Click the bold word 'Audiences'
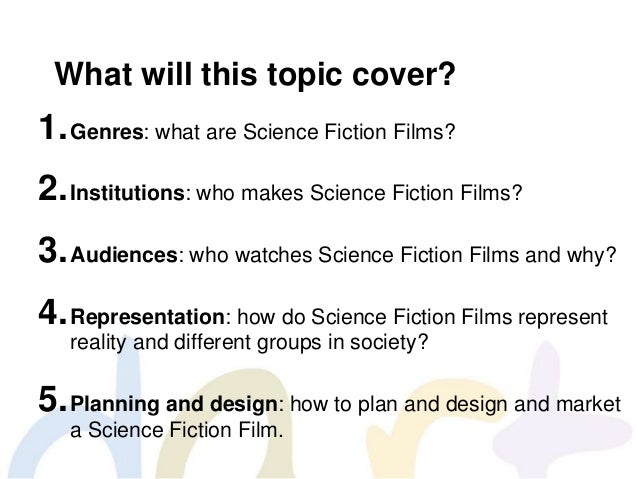 [124, 255]
